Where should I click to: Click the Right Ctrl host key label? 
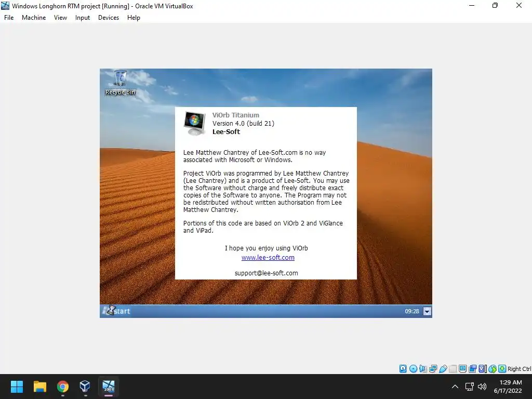[520, 369]
